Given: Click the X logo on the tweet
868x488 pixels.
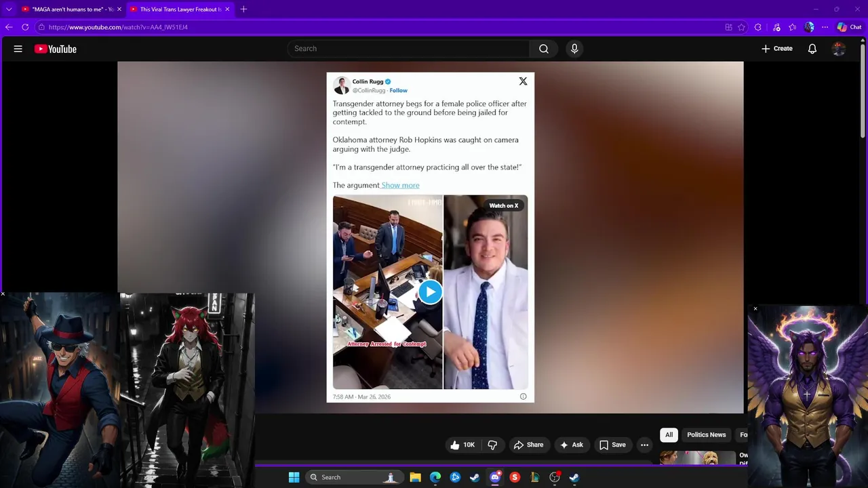Looking at the screenshot, I should (523, 81).
